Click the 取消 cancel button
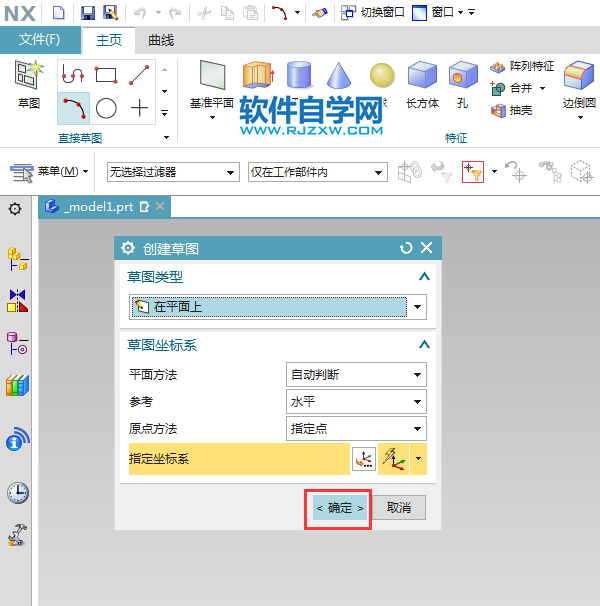This screenshot has width=600, height=606. [x=399, y=507]
